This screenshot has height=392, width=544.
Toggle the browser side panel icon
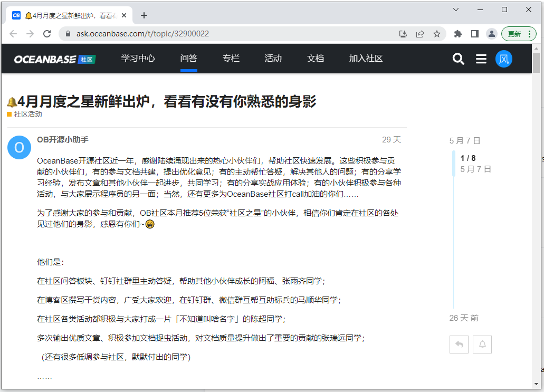pos(474,34)
